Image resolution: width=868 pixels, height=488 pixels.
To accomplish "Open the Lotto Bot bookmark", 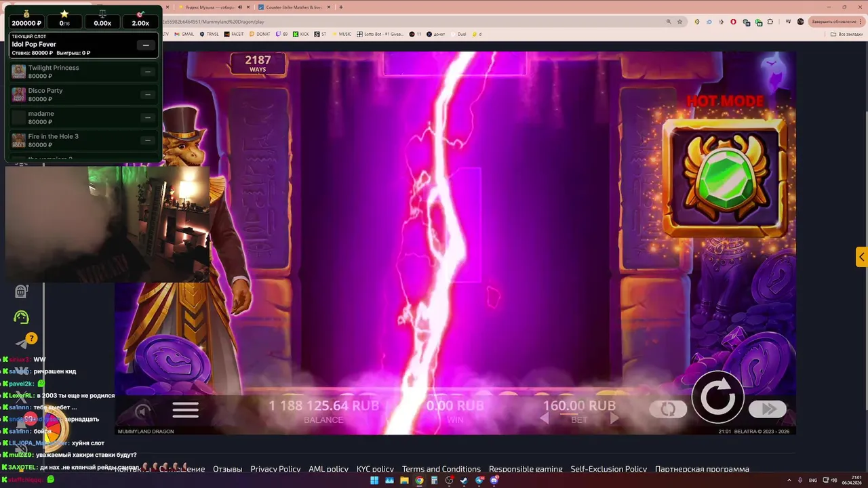I will point(380,34).
